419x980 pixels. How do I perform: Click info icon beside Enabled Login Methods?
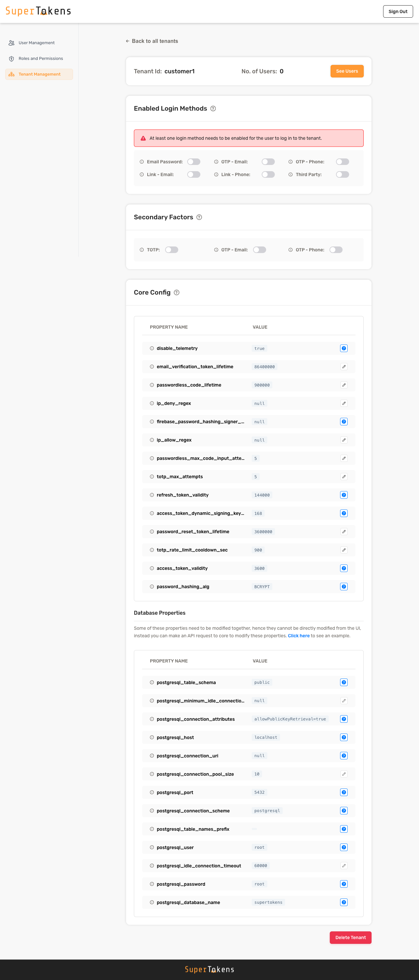point(213,109)
